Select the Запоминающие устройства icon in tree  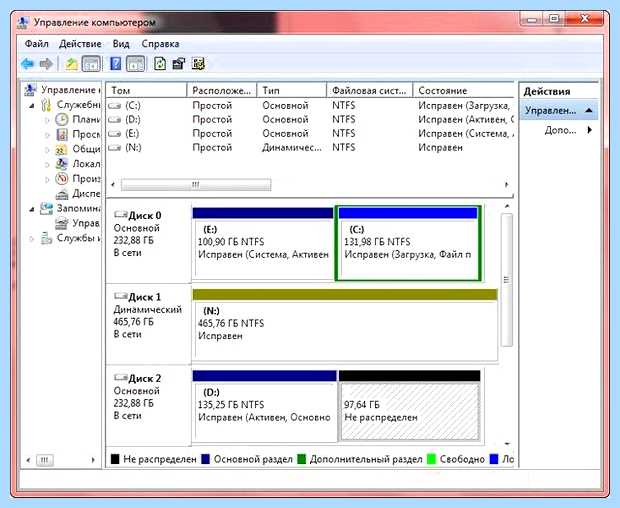pos(46,208)
